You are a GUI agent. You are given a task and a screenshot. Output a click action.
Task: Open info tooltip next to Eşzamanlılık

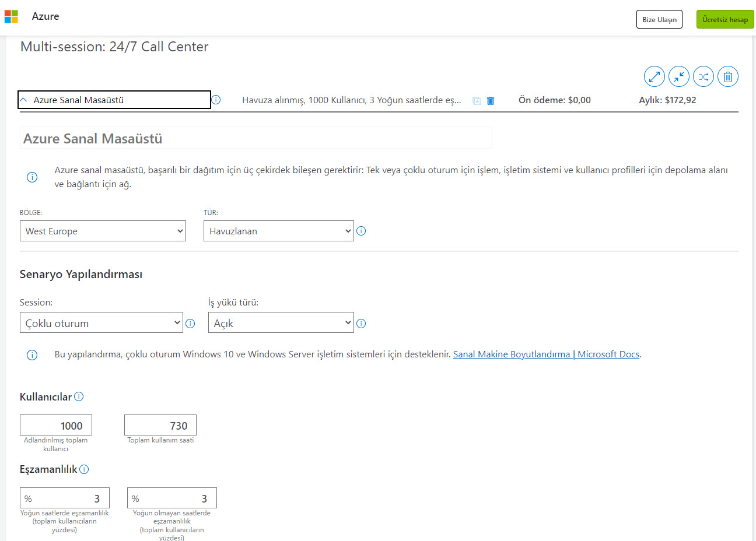(84, 469)
